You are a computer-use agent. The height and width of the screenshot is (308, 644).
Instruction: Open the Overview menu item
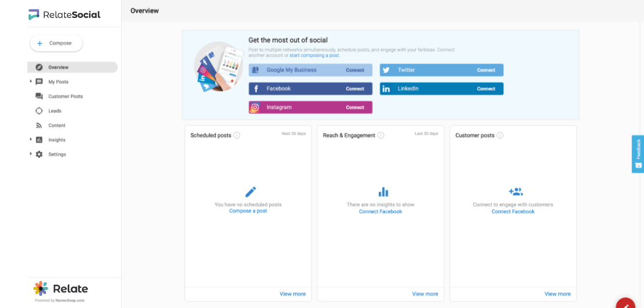[72, 68]
